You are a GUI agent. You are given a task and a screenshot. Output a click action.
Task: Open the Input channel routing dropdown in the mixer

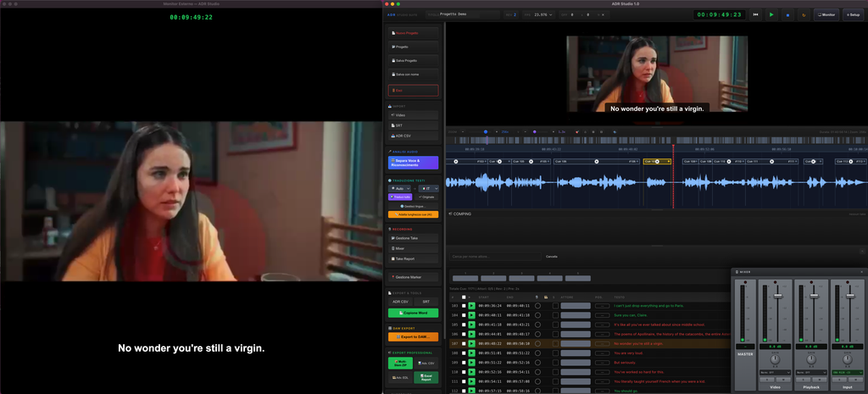[848, 373]
